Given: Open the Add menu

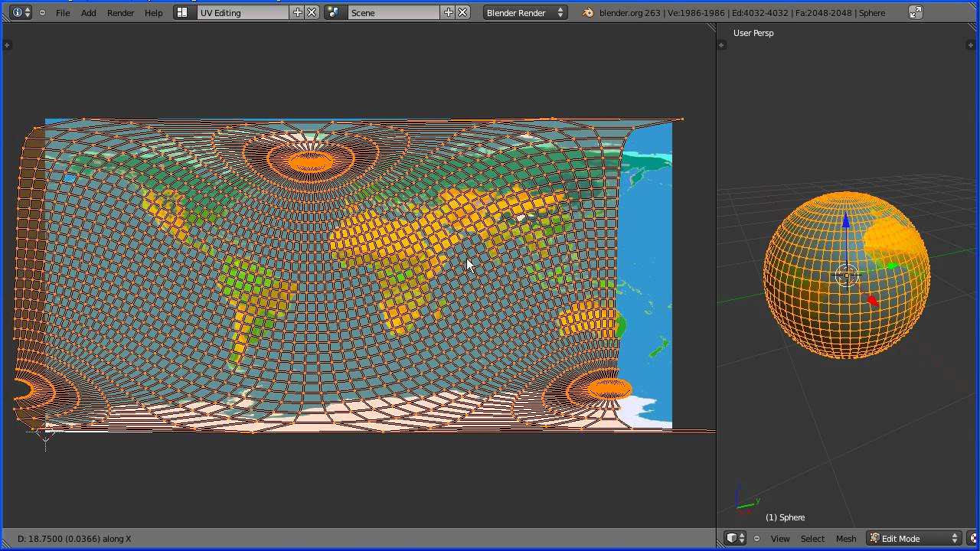Looking at the screenshot, I should [x=89, y=12].
